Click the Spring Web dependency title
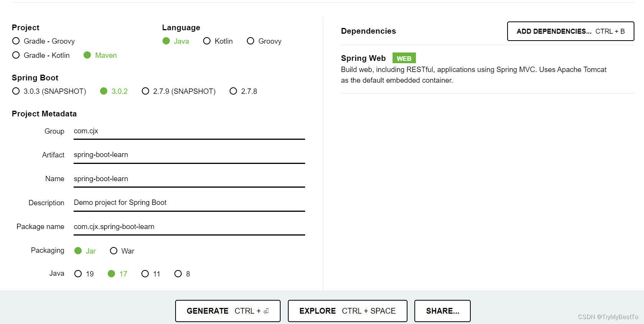The image size is (644, 324). tap(363, 58)
